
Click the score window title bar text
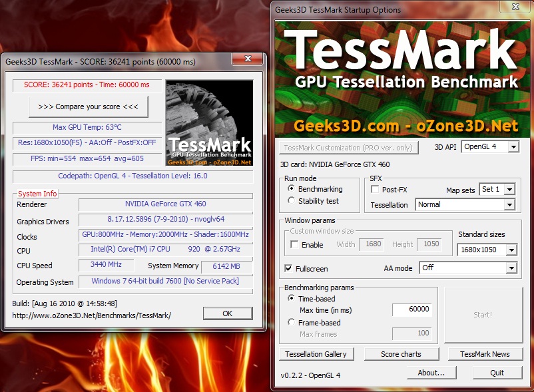coord(101,62)
